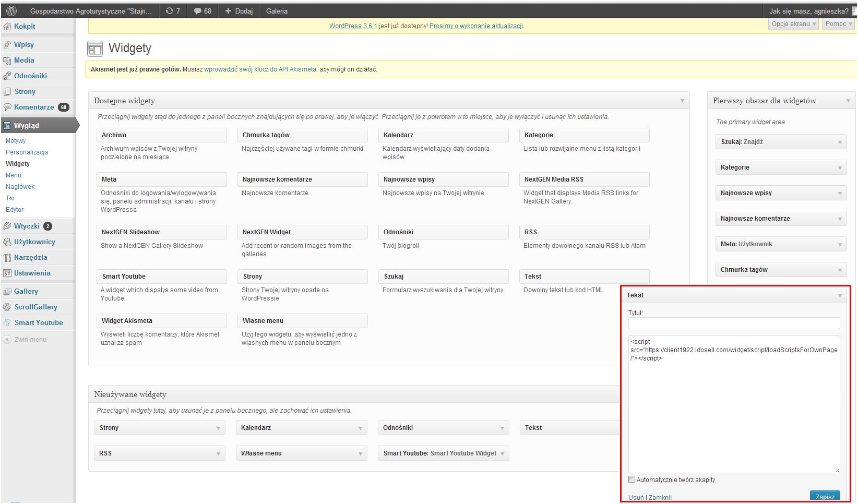
Task: Click the Widgety page heading icon
Action: coord(95,49)
